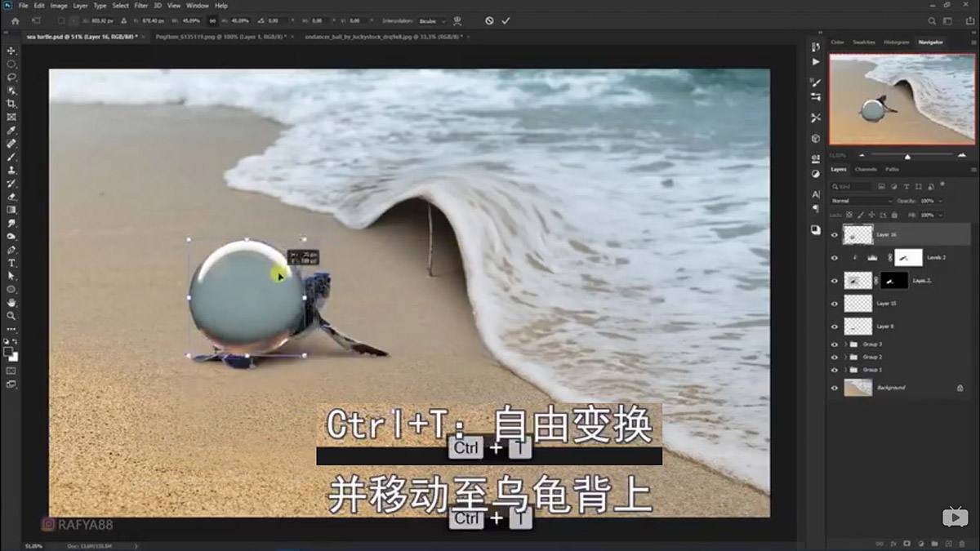Open the layer blend mode dropdown showing Normal

[862, 201]
